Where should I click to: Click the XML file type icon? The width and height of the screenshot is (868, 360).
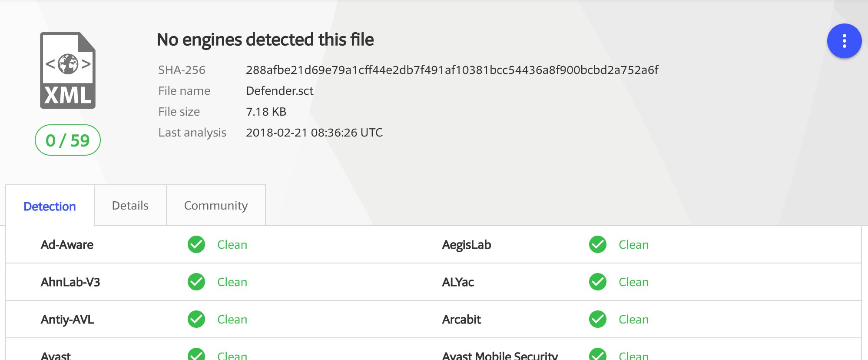(x=68, y=70)
